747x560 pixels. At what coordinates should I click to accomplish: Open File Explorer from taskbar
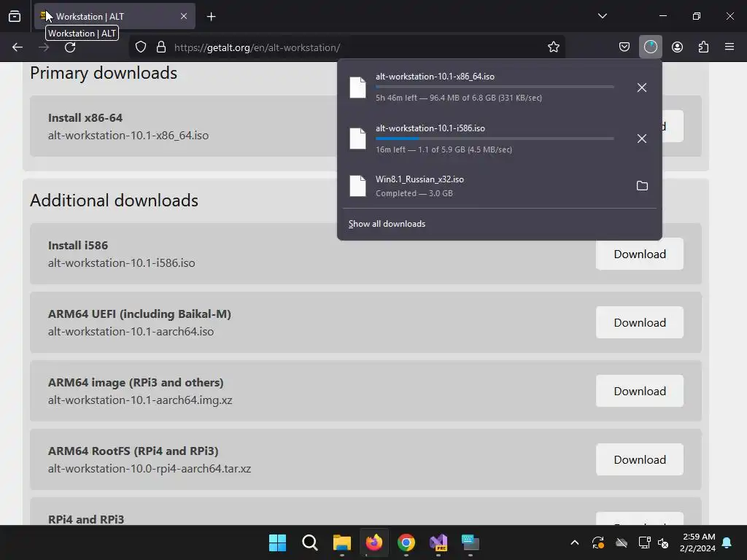coord(341,542)
